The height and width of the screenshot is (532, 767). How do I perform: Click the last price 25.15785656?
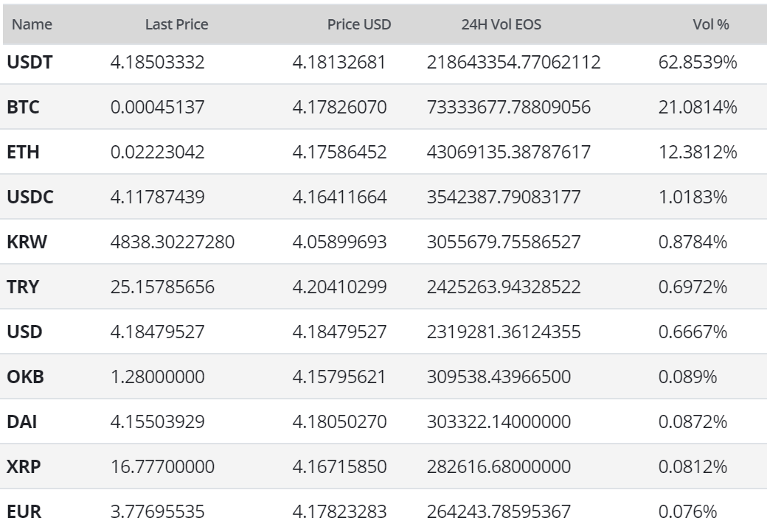tap(162, 287)
